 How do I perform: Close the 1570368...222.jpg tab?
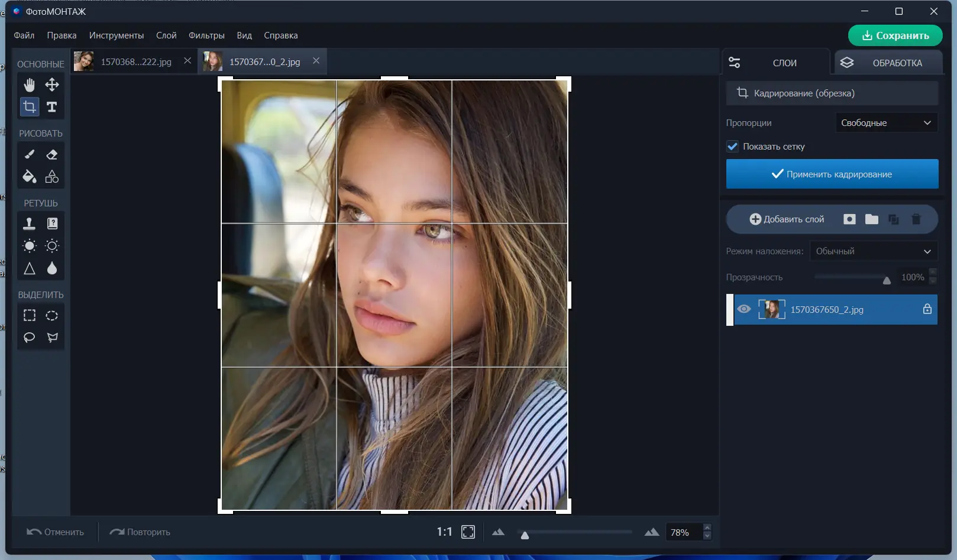coord(187,61)
